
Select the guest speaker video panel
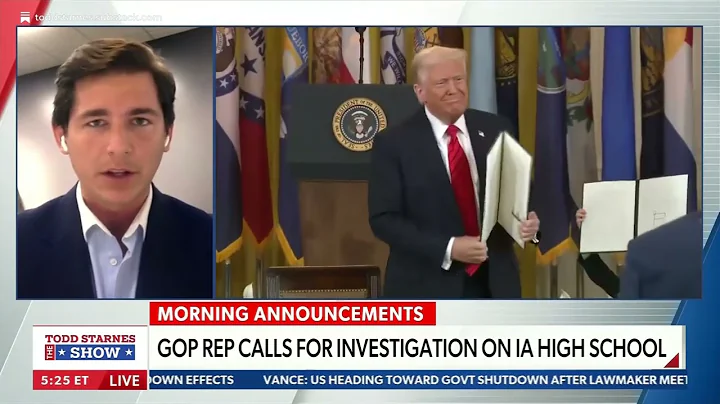click(x=115, y=163)
